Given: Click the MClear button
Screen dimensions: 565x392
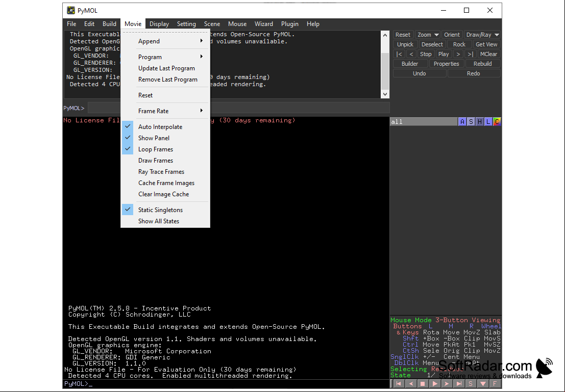Looking at the screenshot, I should pyautogui.click(x=488, y=54).
